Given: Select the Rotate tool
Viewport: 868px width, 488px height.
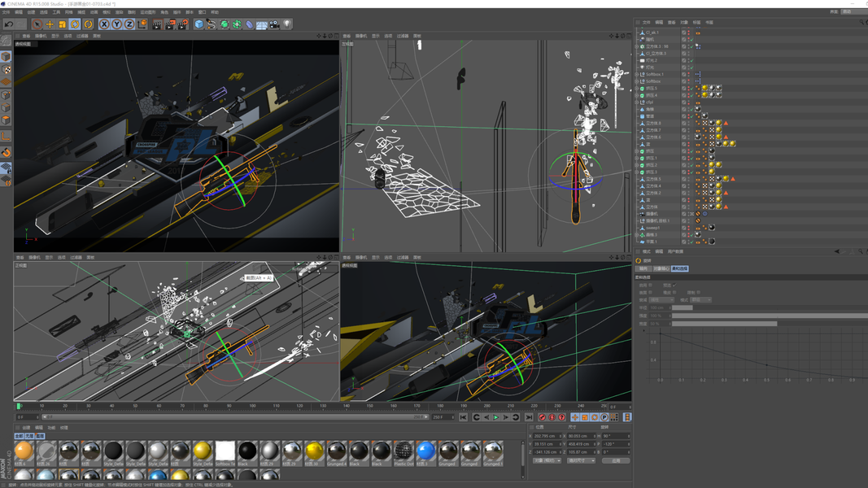Looking at the screenshot, I should 75,24.
